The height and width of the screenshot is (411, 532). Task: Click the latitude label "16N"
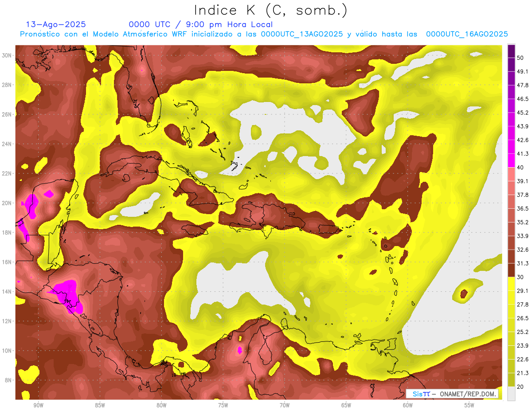pyautogui.click(x=7, y=262)
